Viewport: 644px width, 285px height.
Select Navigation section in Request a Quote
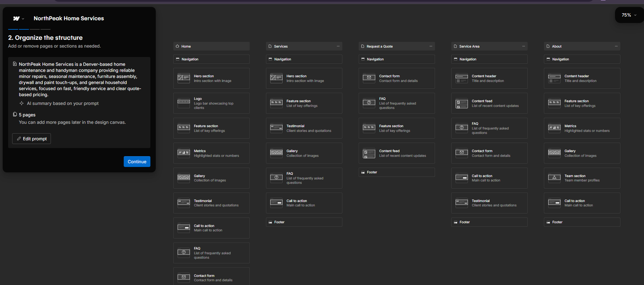tap(396, 59)
